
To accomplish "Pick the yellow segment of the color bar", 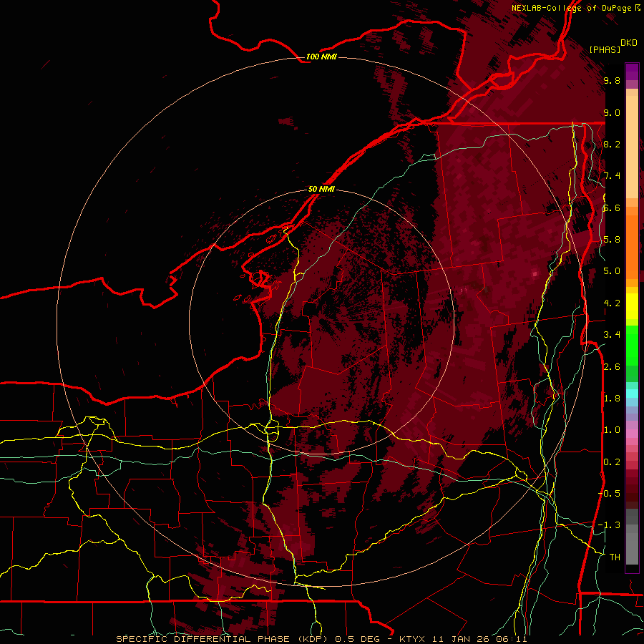I will (x=632, y=306).
